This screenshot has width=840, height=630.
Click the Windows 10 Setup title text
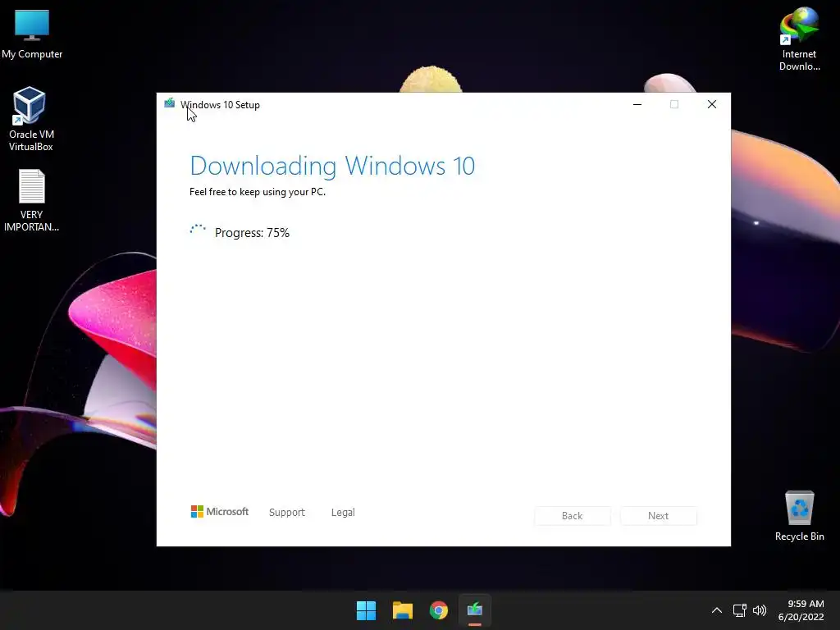[220, 105]
